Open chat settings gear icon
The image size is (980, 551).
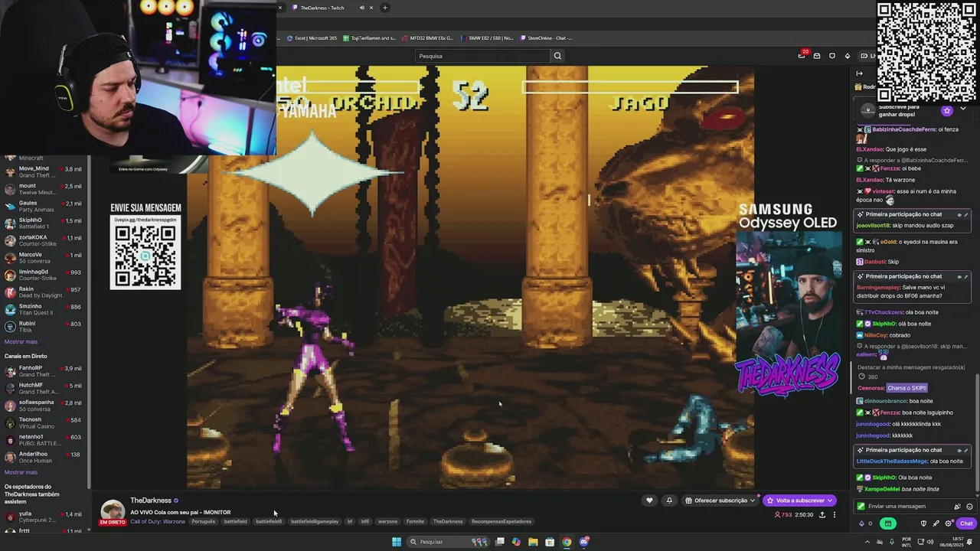click(949, 523)
